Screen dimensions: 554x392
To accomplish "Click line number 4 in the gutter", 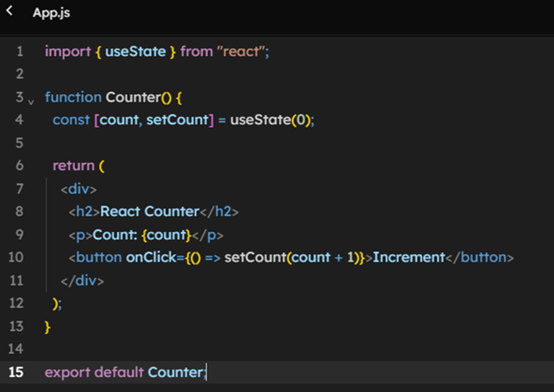I will coord(19,120).
